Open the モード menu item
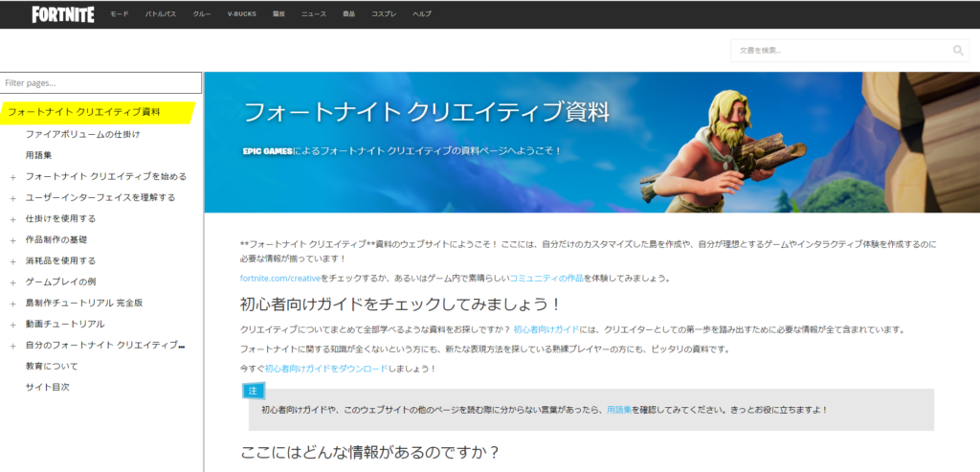This screenshot has height=472, width=980. pos(119,15)
